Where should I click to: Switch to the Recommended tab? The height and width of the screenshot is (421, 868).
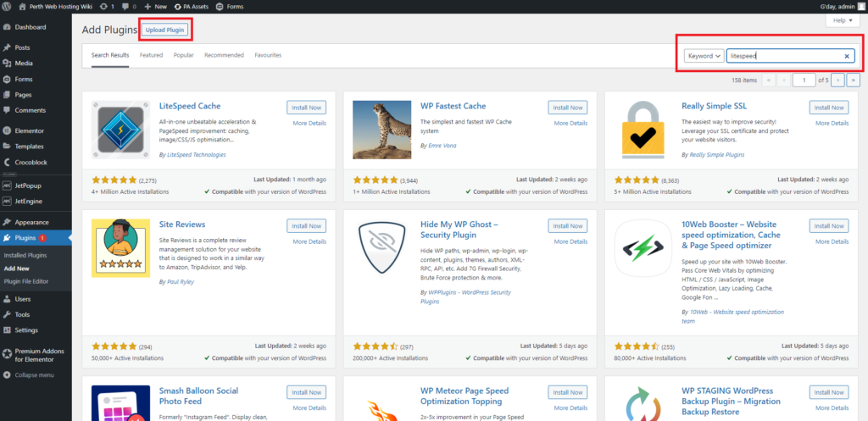(224, 55)
